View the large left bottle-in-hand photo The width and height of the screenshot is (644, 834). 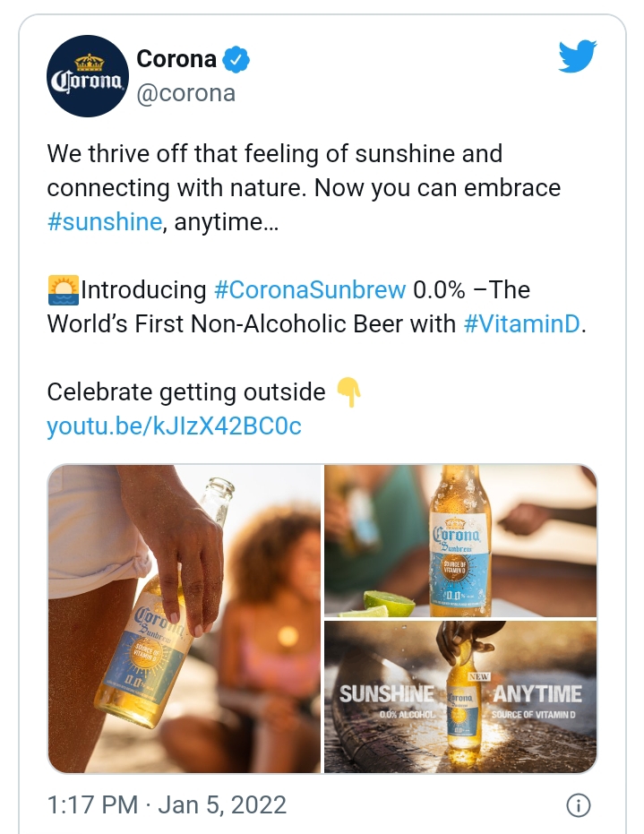tap(185, 618)
